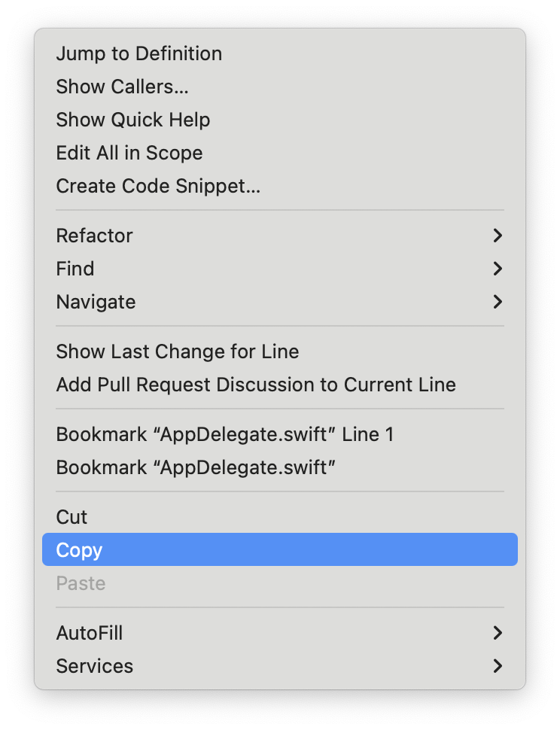Open Show Quick Help

point(132,120)
